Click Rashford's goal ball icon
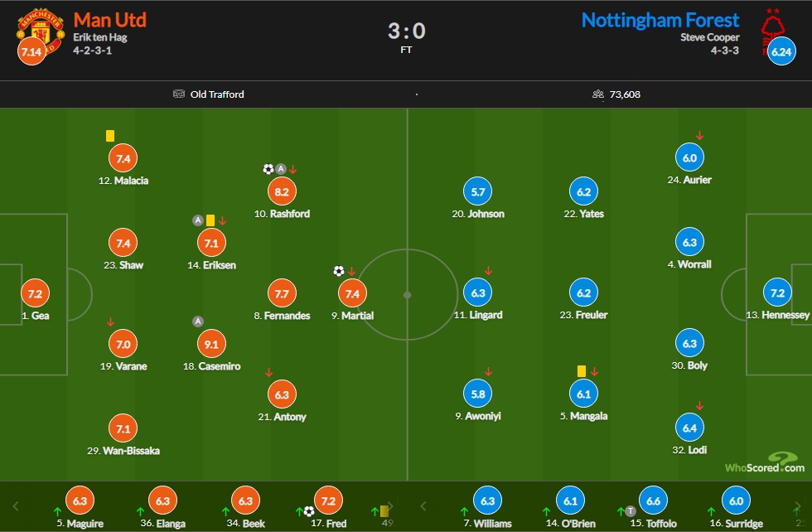812x532 pixels. point(268,169)
